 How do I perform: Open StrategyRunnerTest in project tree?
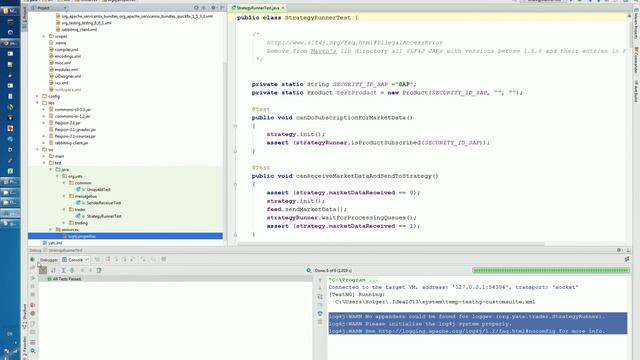pyautogui.click(x=104, y=216)
